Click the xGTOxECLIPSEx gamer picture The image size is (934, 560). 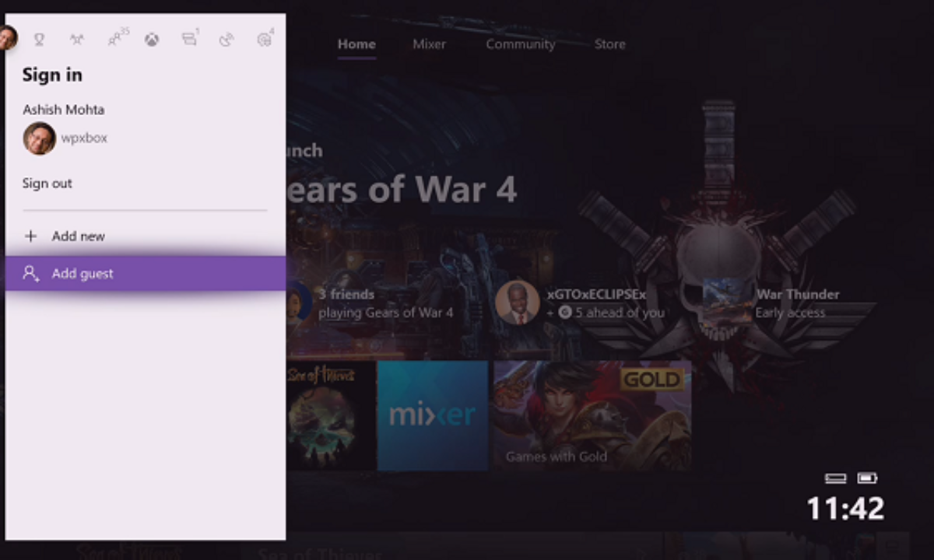pos(517,303)
